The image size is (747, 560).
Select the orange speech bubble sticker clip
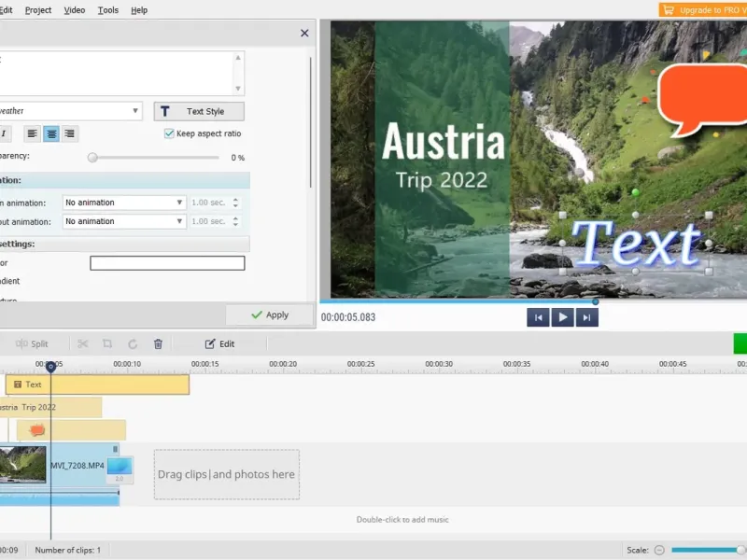(72, 430)
